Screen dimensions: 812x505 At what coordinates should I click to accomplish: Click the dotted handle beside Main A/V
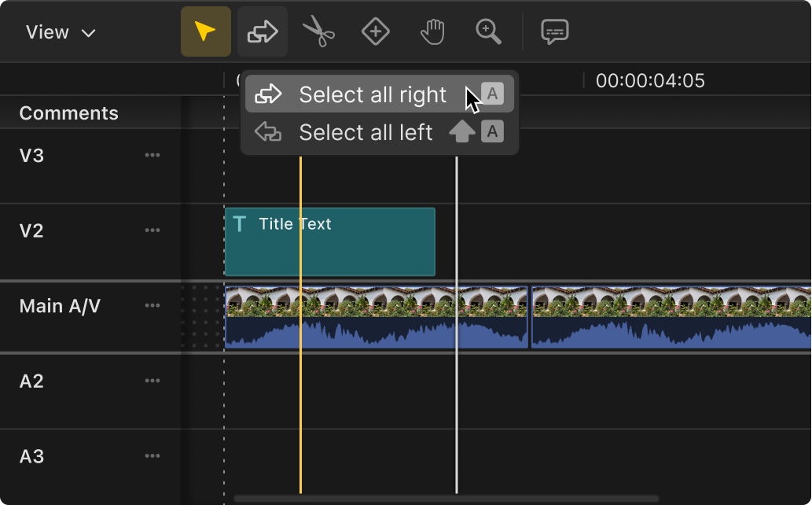202,317
